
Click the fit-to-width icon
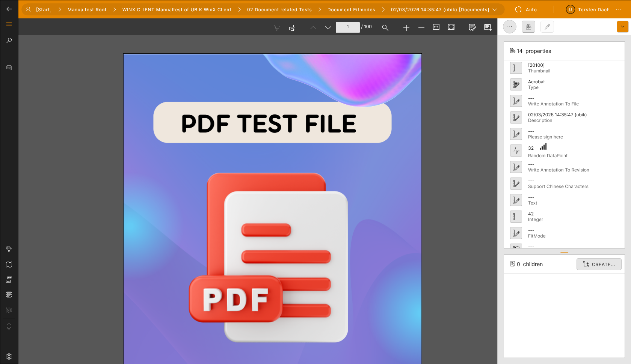coord(436,27)
